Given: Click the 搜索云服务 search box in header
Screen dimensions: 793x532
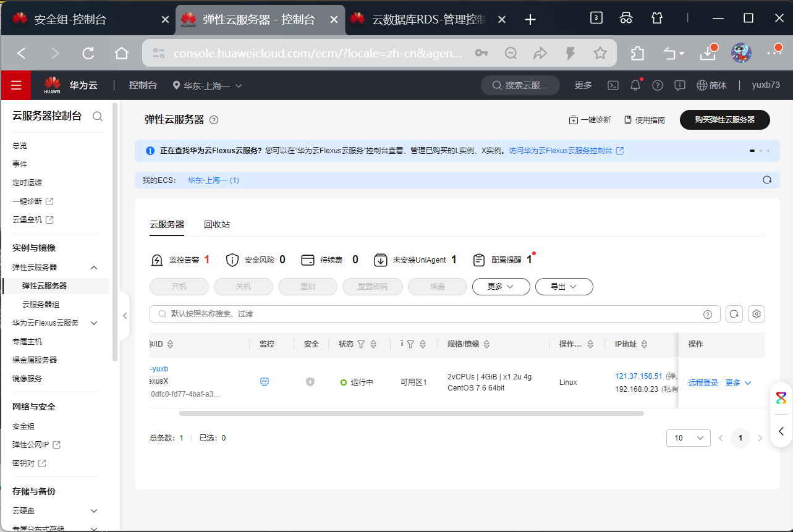Looking at the screenshot, I should click(x=520, y=85).
